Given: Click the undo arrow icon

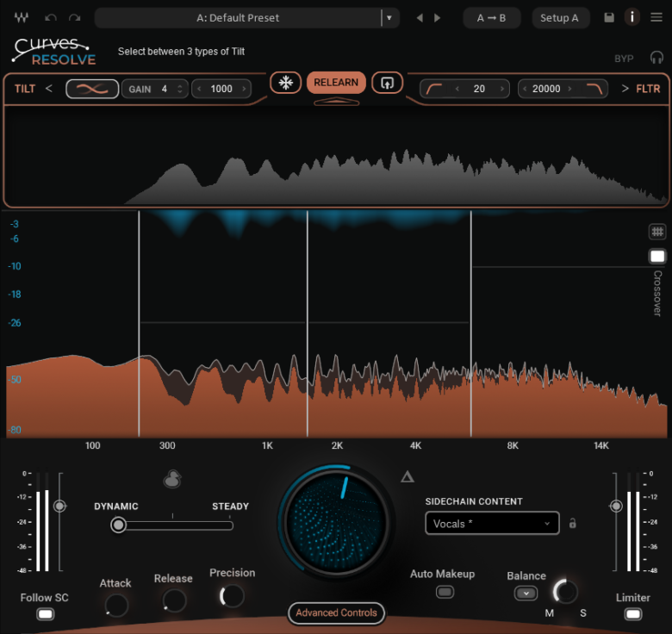Looking at the screenshot, I should pyautogui.click(x=51, y=18).
